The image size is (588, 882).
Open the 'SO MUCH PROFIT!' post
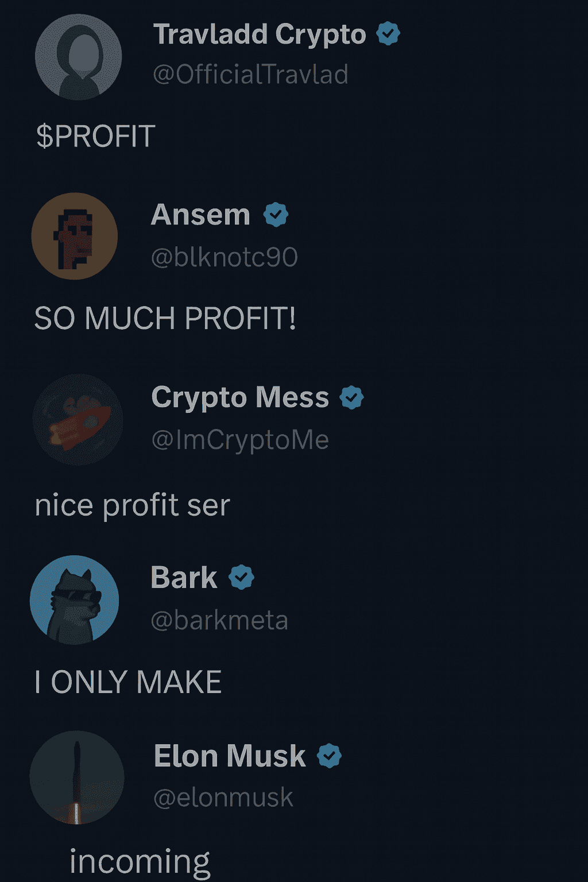click(165, 318)
